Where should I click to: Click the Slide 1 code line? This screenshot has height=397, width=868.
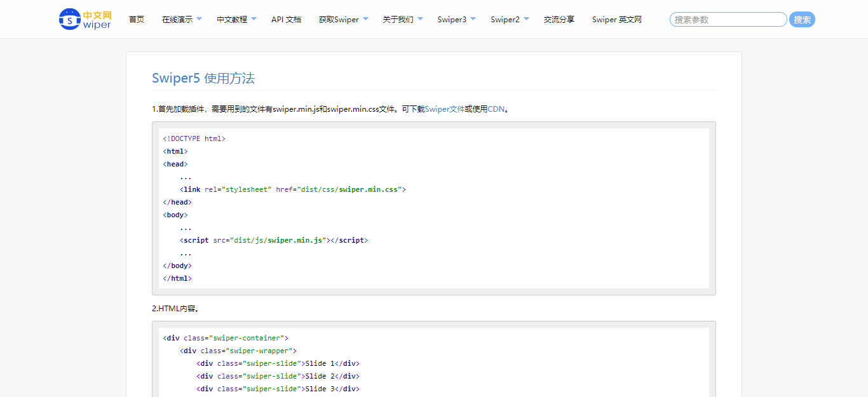click(x=278, y=363)
